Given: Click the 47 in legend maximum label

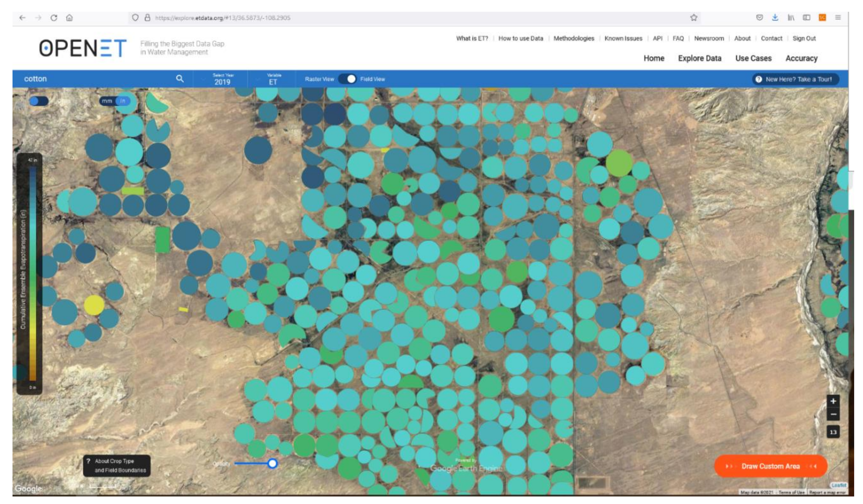Looking at the screenshot, I should (32, 160).
